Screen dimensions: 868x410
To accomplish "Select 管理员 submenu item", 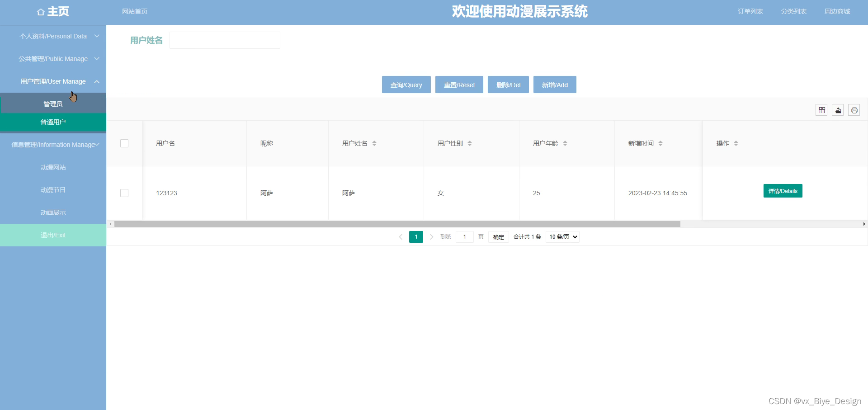I will (53, 104).
